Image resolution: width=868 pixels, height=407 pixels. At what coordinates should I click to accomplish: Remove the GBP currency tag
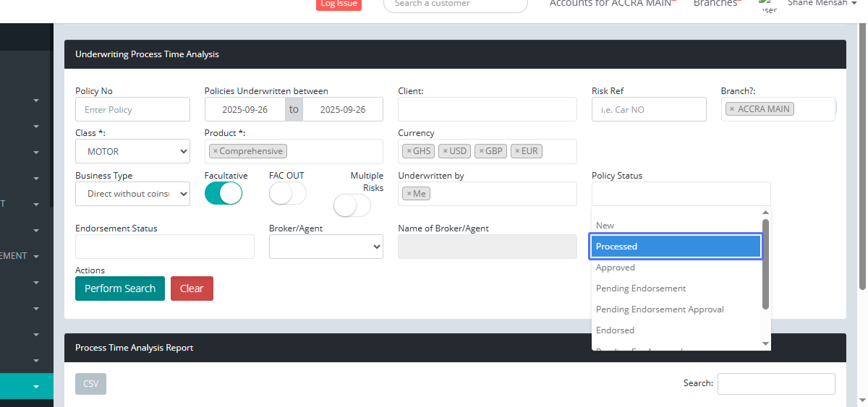coord(481,151)
